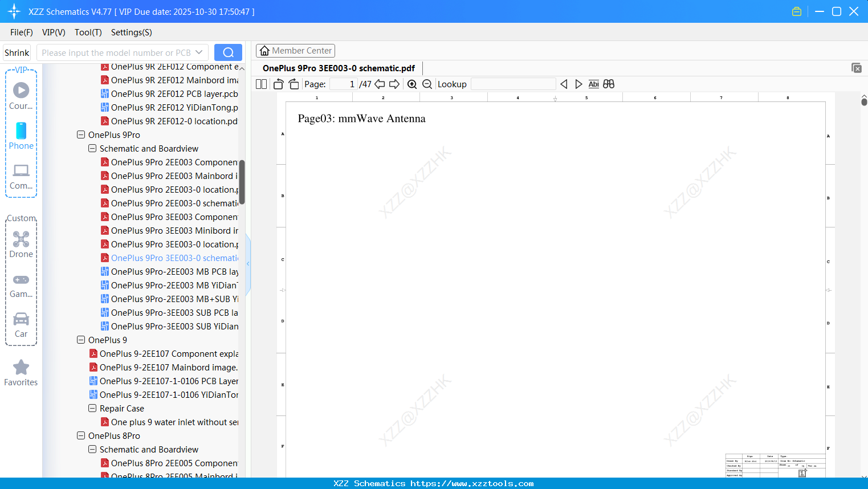Collapse the Repair Case folder

point(92,409)
